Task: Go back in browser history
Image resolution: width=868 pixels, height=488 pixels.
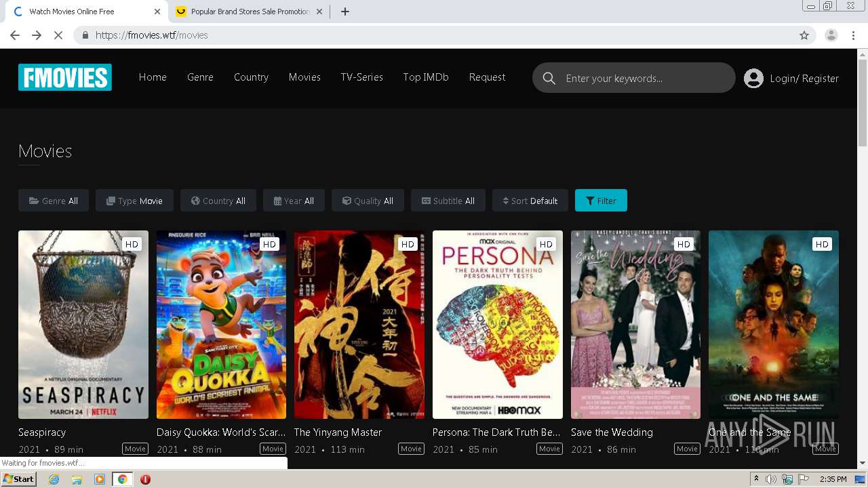Action: tap(15, 35)
